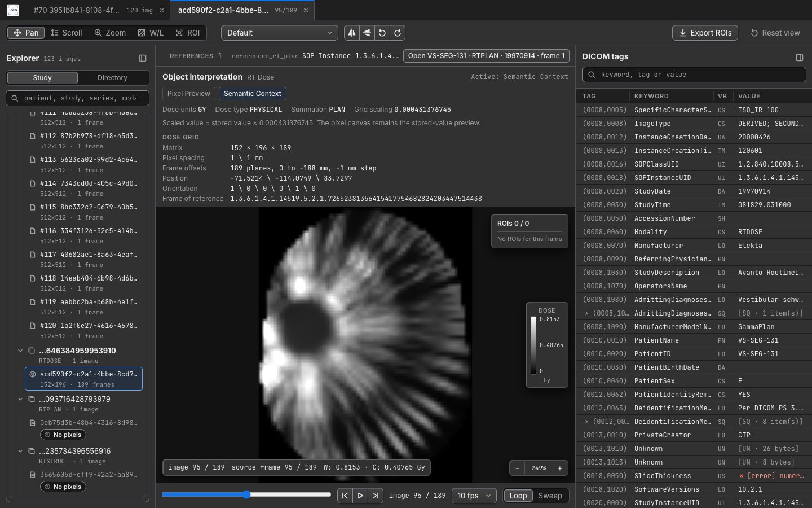Screen dimensions: 812x508
Task: Click the PatientID VS-SEG-131 tag row
Action: 694,354
